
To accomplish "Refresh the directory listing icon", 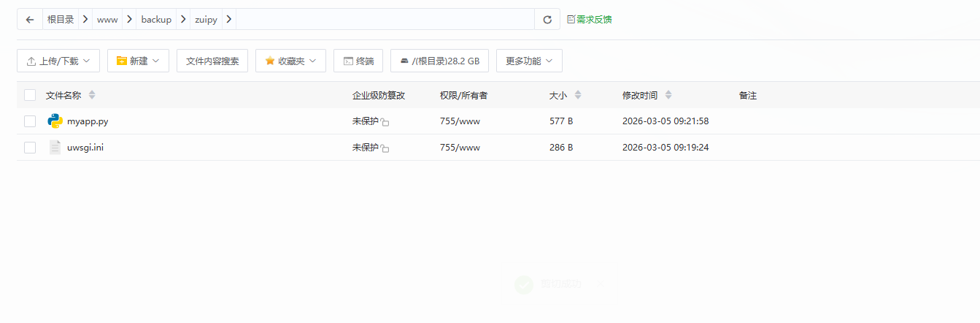I will point(547,20).
